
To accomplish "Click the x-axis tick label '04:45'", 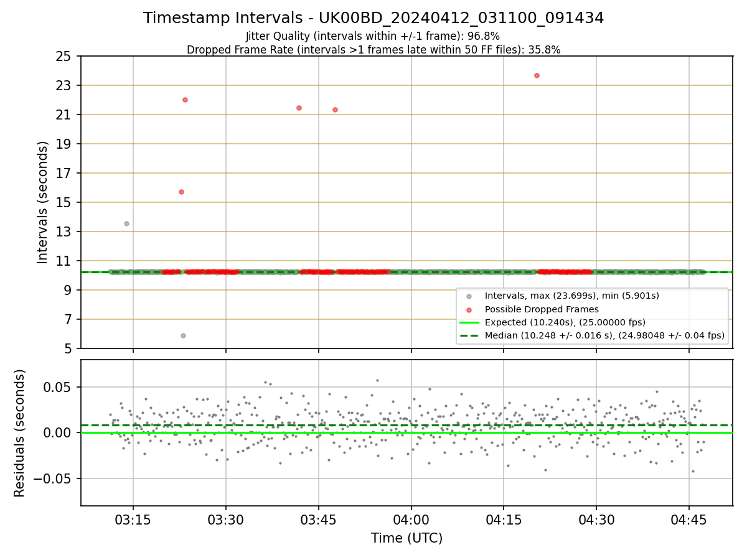I will point(689,520).
